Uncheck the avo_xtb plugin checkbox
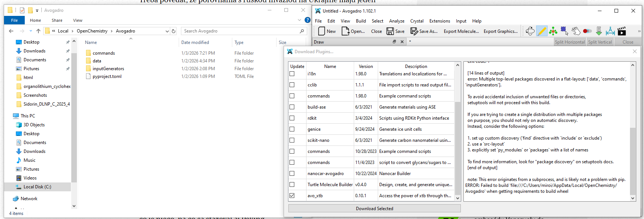 click(x=292, y=196)
